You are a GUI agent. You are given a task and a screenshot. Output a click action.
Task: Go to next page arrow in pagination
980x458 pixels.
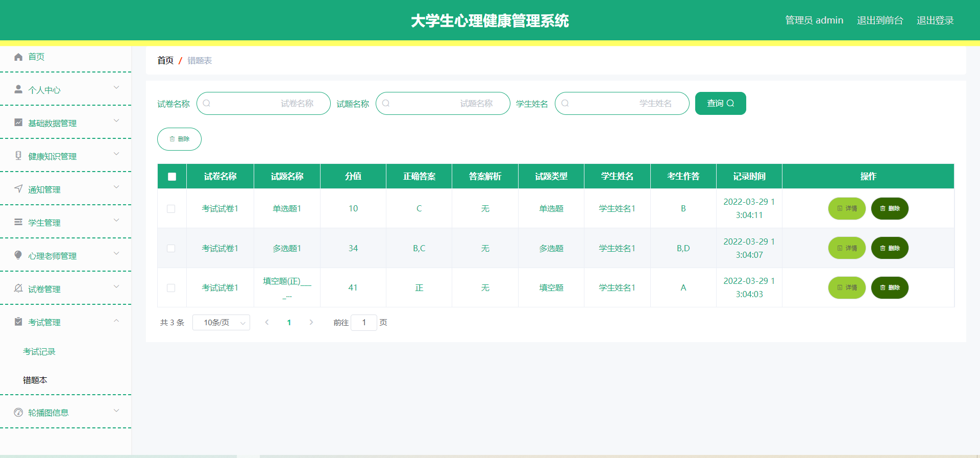pyautogui.click(x=311, y=322)
